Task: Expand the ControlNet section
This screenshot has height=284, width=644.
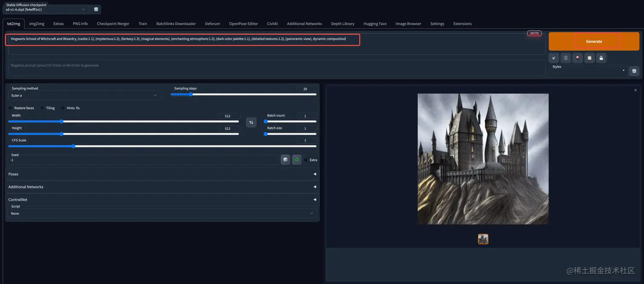Action: click(162, 200)
